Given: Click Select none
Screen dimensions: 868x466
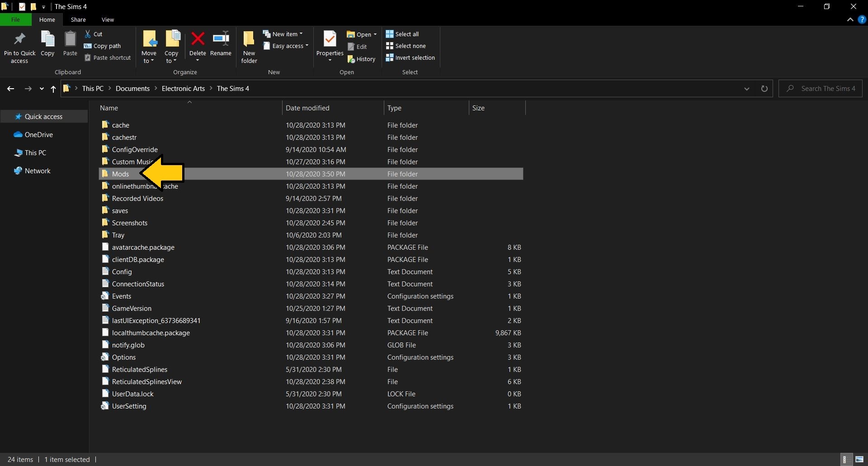Looking at the screenshot, I should pyautogui.click(x=406, y=46).
